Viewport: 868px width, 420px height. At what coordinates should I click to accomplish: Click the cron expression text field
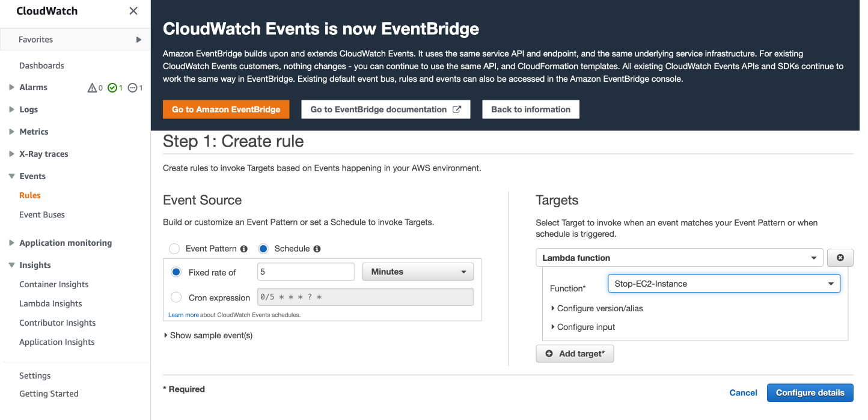coord(365,297)
